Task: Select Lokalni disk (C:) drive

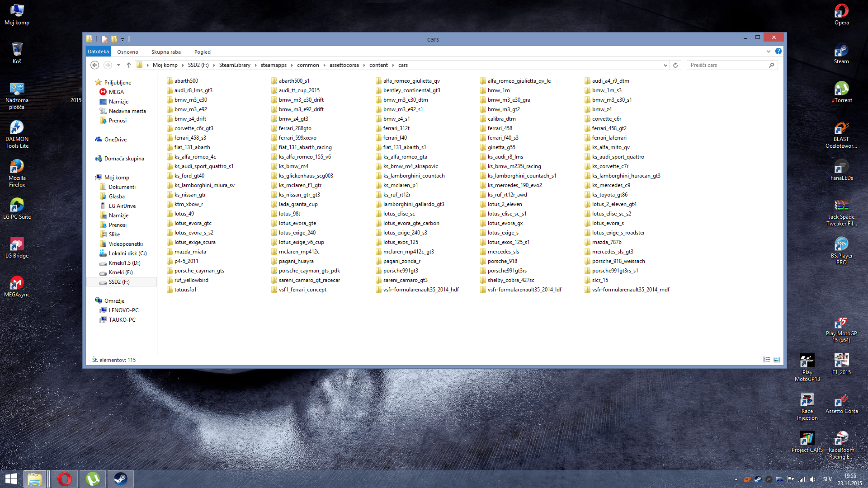Action: (x=127, y=253)
